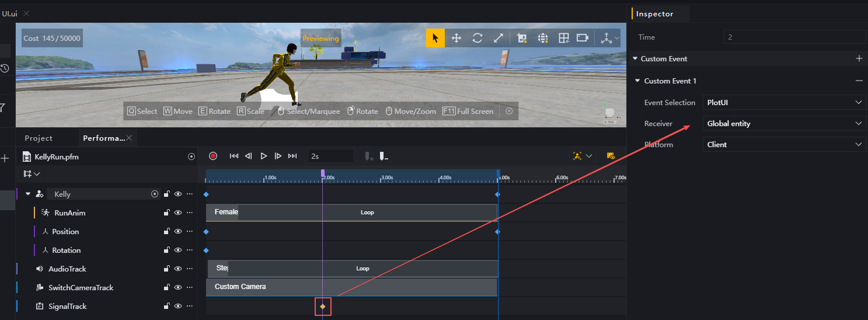Click the camera view icon in viewport toolbar

click(582, 38)
